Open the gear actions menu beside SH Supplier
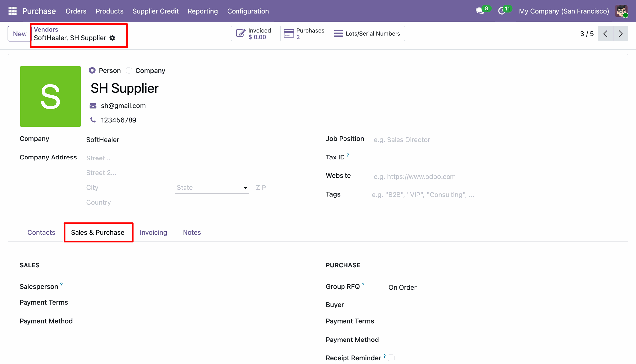This screenshot has height=364, width=636. 113,38
